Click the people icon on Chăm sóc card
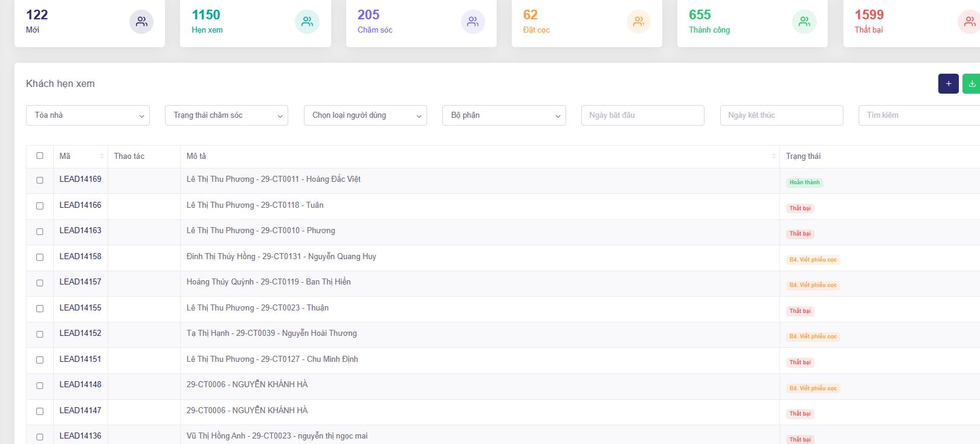This screenshot has width=980, height=444. click(x=472, y=22)
